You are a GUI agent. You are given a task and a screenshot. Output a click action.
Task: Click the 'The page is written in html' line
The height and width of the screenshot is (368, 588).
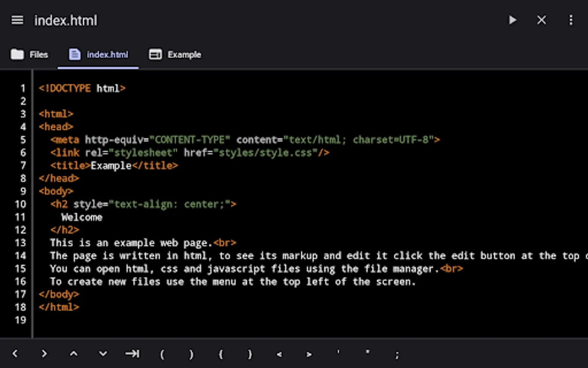coord(318,256)
